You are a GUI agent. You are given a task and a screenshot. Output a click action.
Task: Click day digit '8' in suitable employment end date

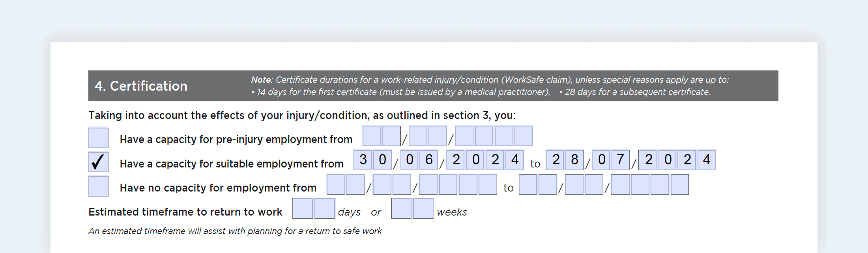click(x=574, y=160)
